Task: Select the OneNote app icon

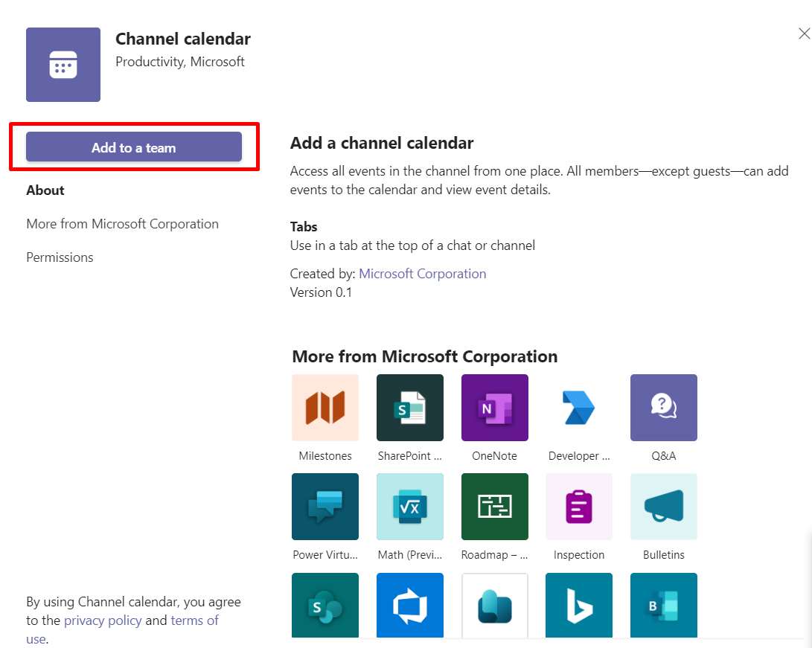Action: pyautogui.click(x=494, y=408)
